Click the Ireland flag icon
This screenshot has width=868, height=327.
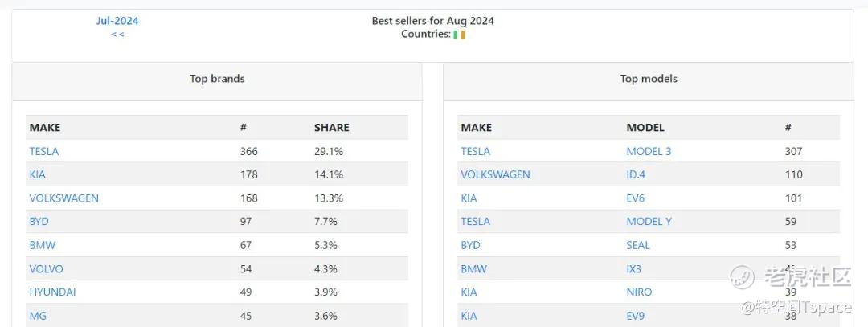pyautogui.click(x=459, y=35)
